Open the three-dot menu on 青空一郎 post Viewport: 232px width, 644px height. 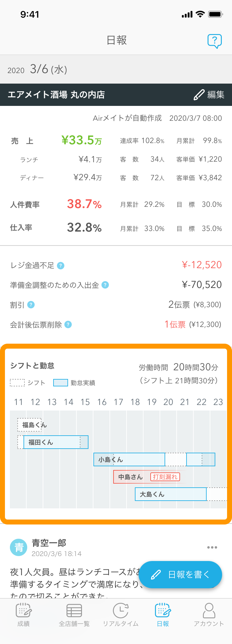click(212, 547)
